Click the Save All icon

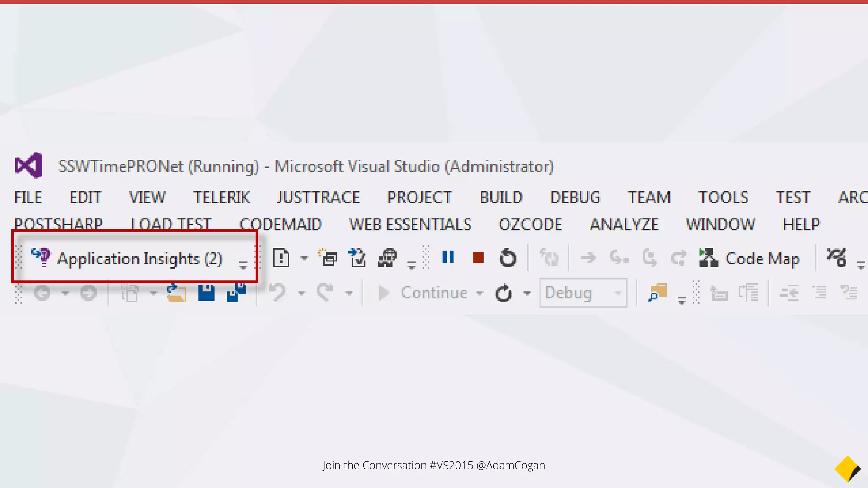pos(236,293)
